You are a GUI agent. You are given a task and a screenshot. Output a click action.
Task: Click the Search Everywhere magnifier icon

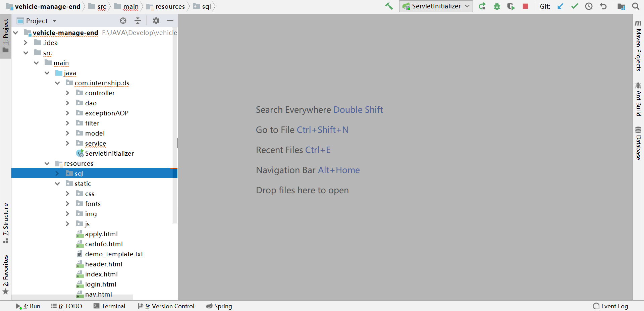[636, 6]
